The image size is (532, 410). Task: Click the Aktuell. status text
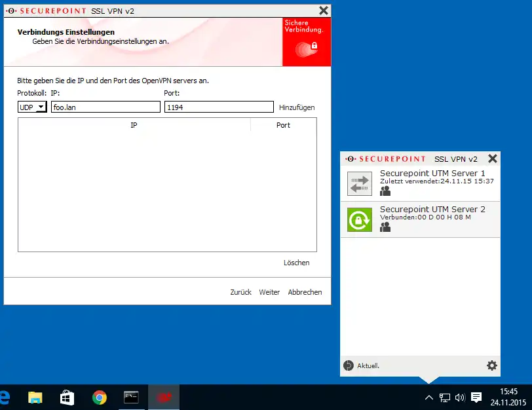(368, 366)
